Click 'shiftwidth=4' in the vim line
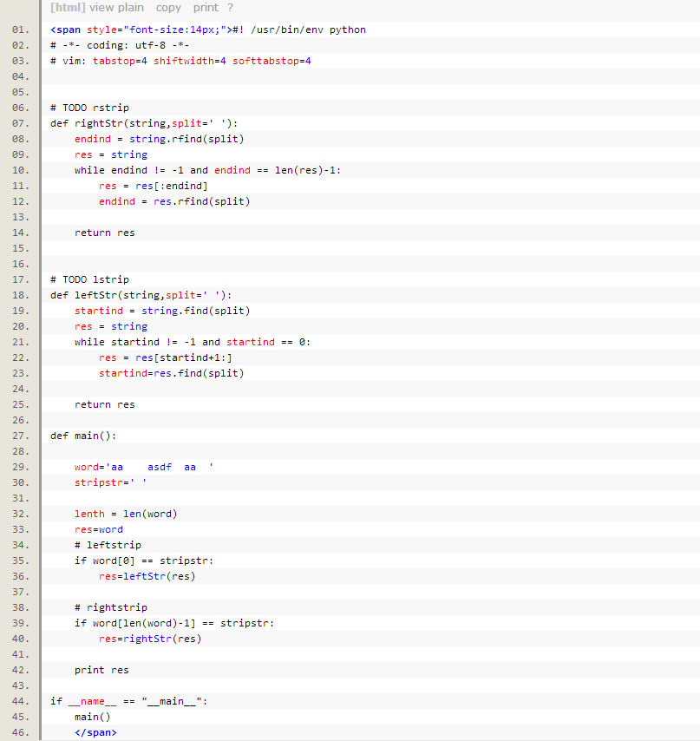This screenshot has height=741, width=700. point(190,61)
